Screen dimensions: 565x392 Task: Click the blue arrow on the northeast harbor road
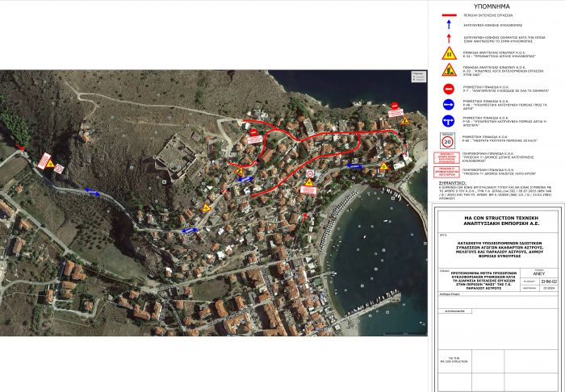tap(354, 166)
